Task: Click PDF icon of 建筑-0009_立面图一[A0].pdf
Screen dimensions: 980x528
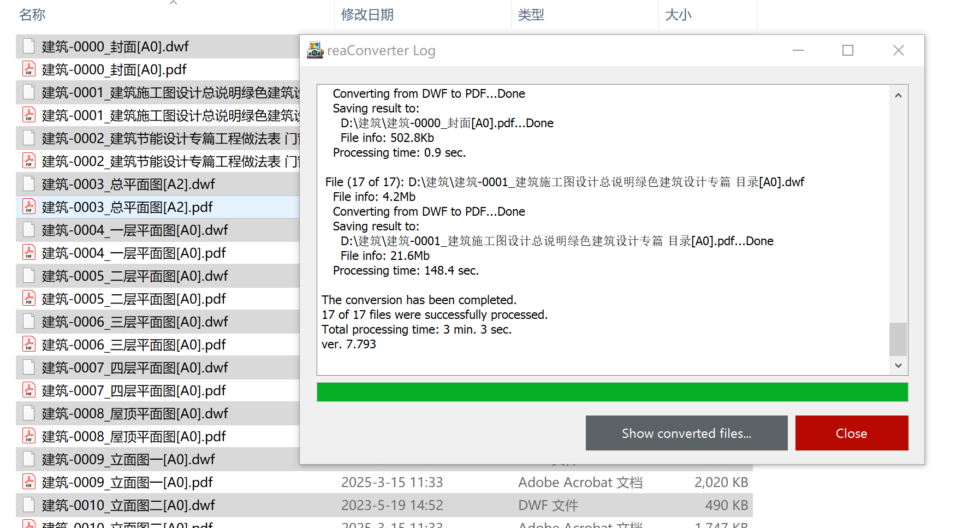Action: [x=29, y=482]
